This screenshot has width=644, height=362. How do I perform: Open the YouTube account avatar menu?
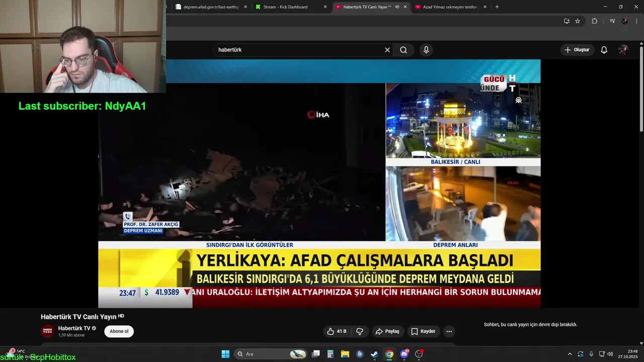623,50
